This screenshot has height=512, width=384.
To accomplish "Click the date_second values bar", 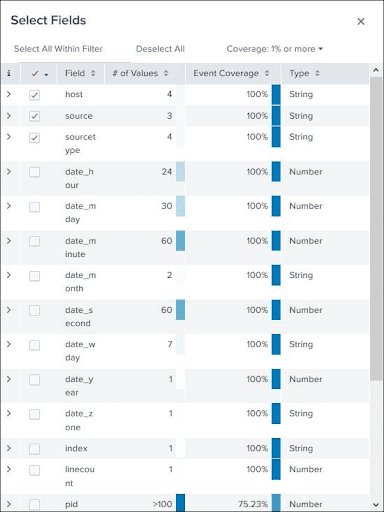I will pyautogui.click(x=180, y=310).
